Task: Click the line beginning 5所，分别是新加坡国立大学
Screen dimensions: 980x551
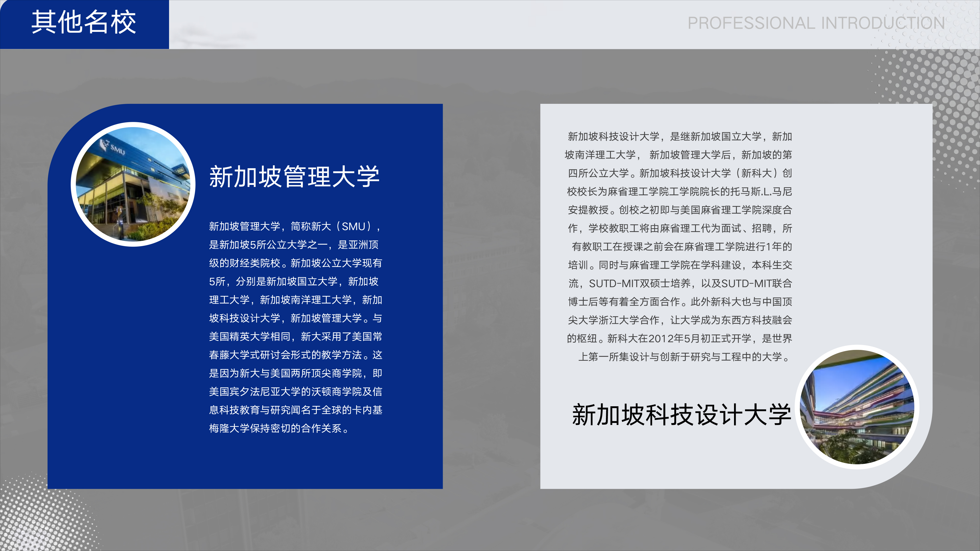Action: click(294, 281)
